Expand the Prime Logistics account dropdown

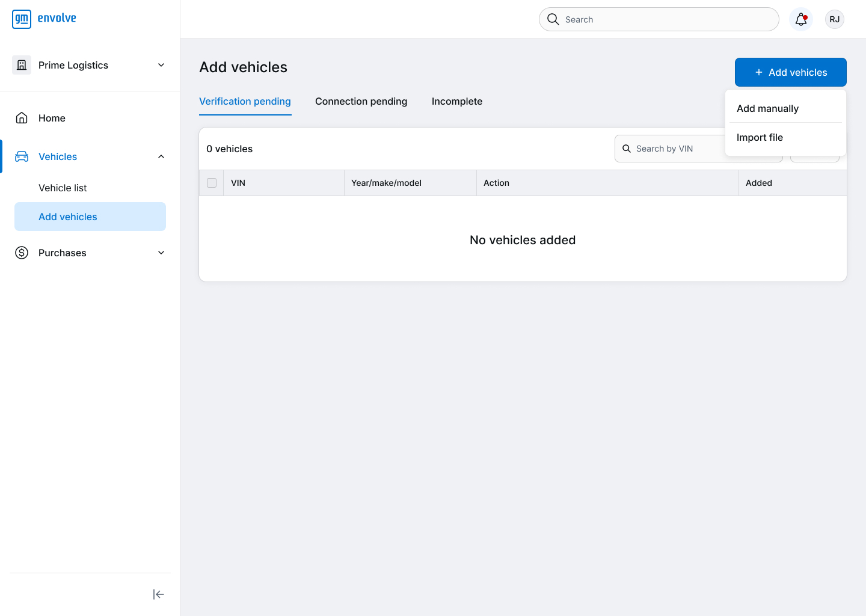click(x=161, y=65)
